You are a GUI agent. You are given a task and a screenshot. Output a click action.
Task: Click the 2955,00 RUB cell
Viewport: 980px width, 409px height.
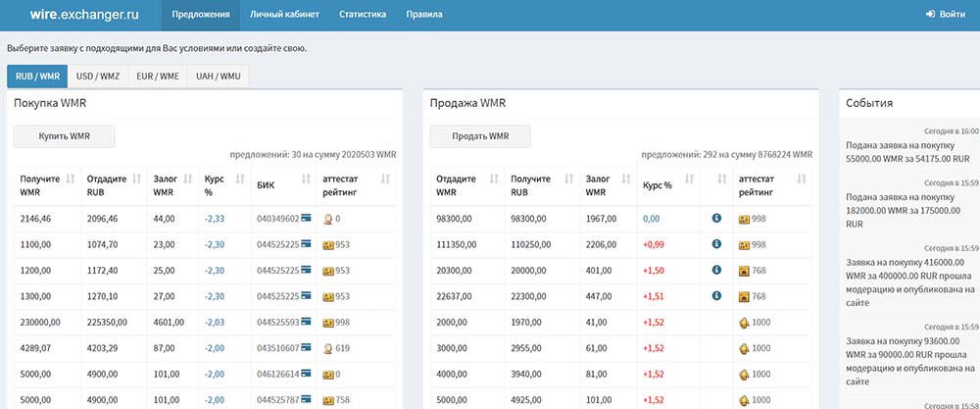(526, 348)
